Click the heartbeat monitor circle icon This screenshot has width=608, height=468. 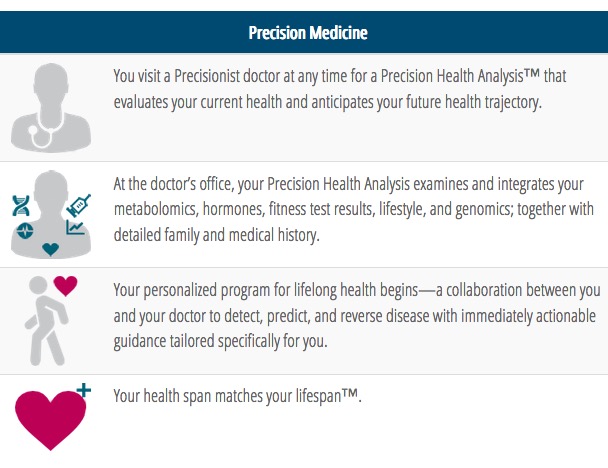[x=25, y=231]
